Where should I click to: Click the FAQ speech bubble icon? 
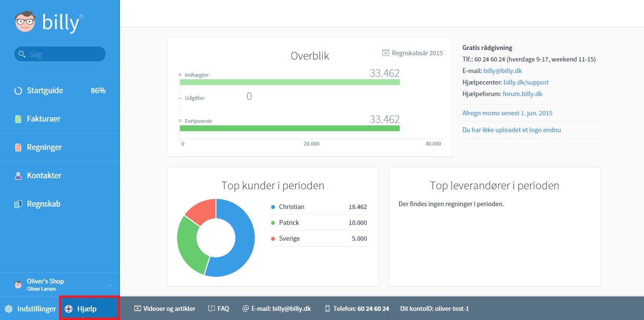(x=211, y=308)
